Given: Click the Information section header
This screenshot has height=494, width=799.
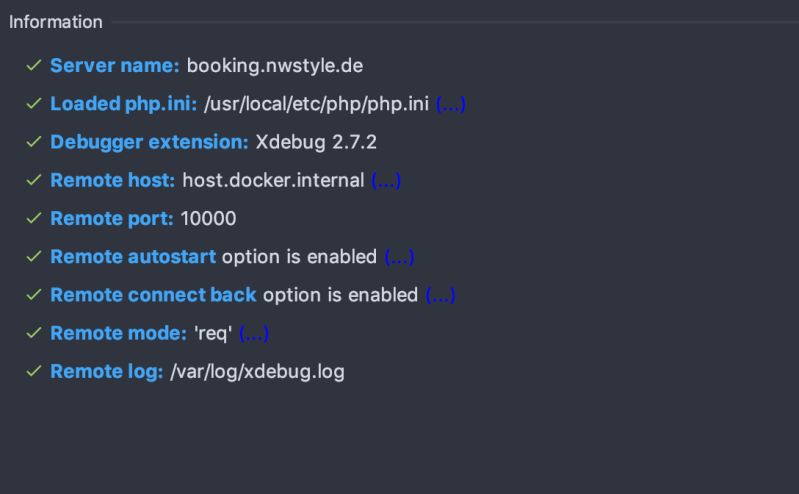Looking at the screenshot, I should (x=56, y=21).
